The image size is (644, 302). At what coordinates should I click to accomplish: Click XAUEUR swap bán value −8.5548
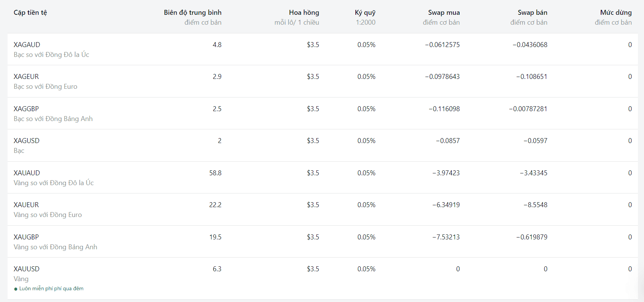536,205
